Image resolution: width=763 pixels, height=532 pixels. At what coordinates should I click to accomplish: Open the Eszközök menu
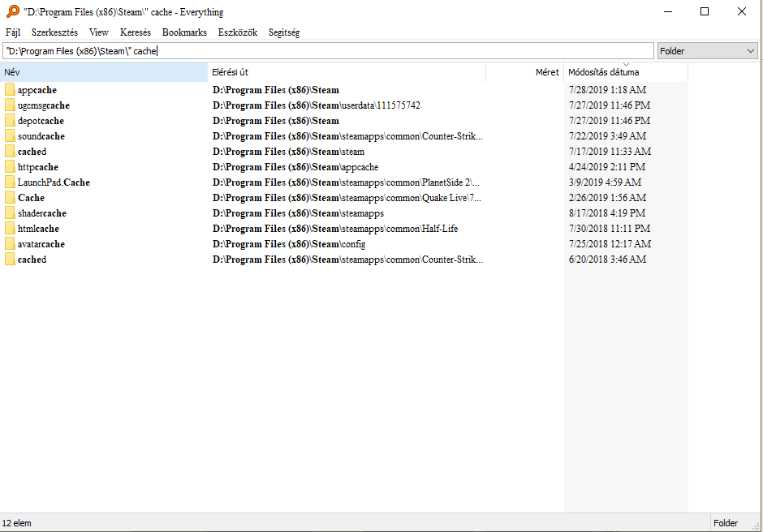(x=238, y=32)
